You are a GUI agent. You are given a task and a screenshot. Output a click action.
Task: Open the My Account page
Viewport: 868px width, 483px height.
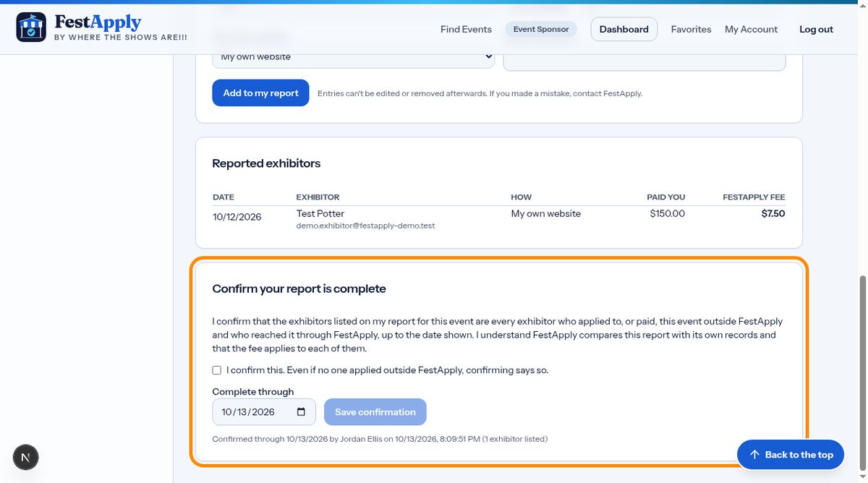[751, 30]
